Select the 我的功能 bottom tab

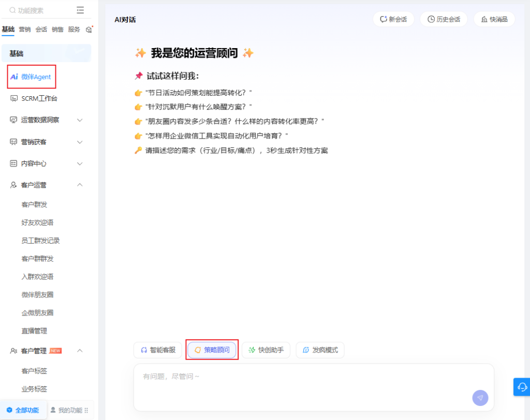point(70,410)
